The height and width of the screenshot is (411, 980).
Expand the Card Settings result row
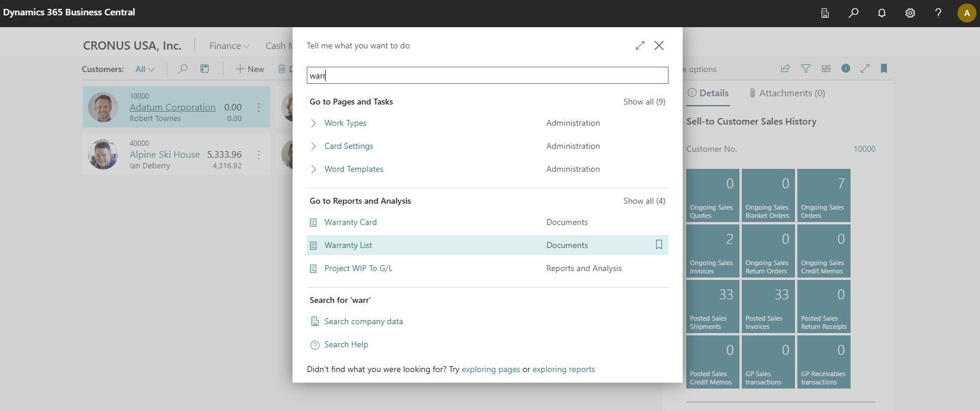click(313, 146)
